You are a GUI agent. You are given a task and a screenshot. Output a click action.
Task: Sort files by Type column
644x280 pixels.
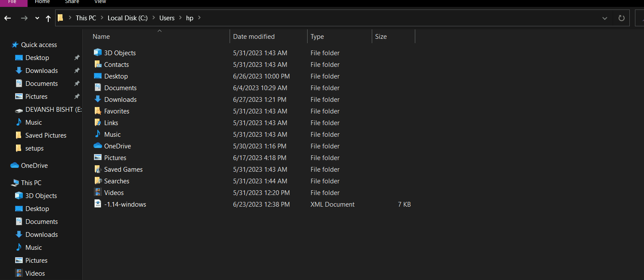317,37
